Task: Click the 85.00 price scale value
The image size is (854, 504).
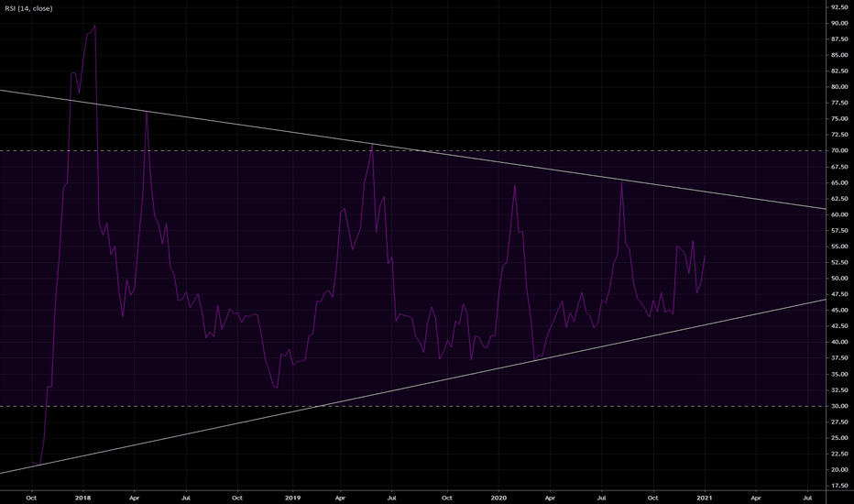Action: pos(839,55)
